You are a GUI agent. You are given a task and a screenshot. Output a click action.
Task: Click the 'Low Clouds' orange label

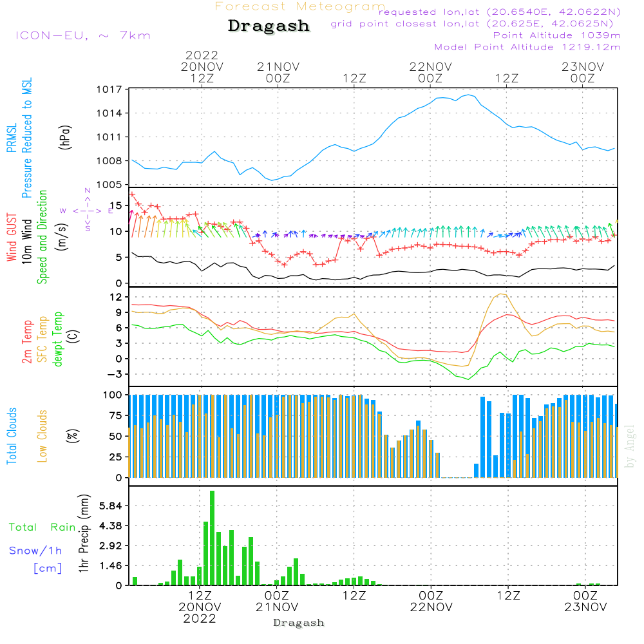[43, 436]
